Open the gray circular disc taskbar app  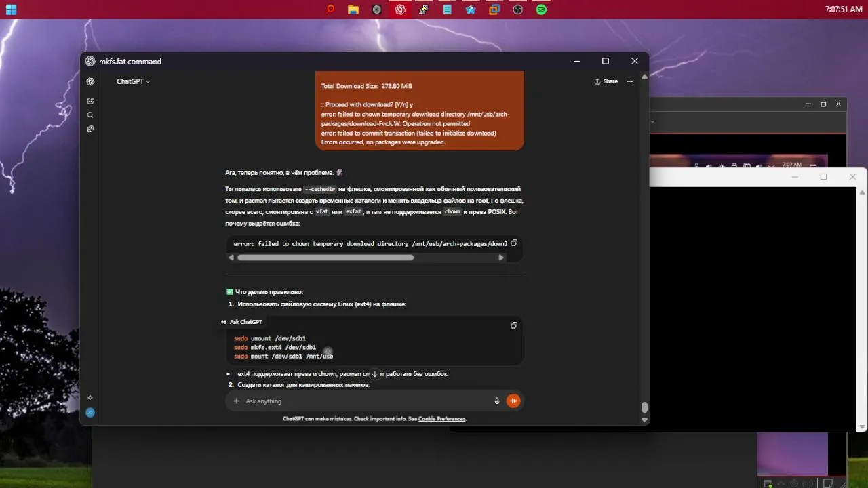[377, 9]
